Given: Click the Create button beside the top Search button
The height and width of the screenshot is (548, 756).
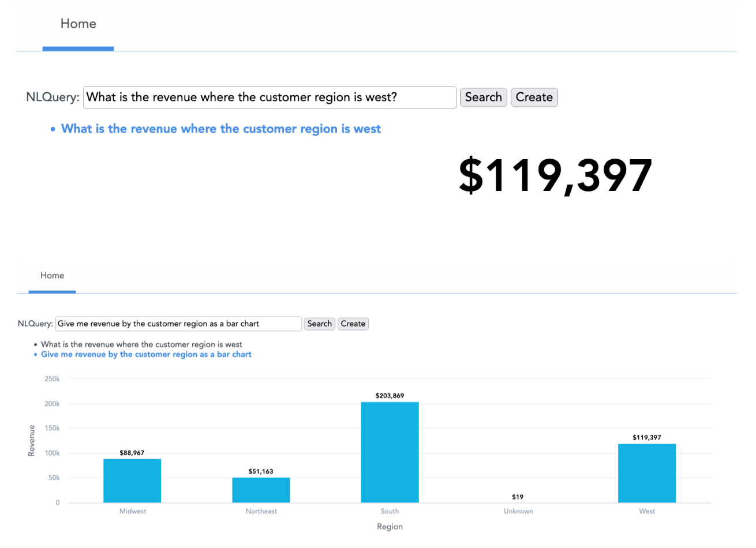Looking at the screenshot, I should tap(534, 97).
